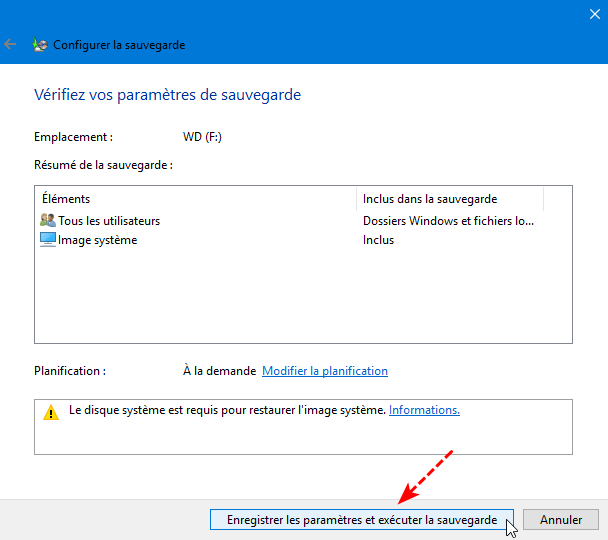Click the Annuler button

point(561,519)
